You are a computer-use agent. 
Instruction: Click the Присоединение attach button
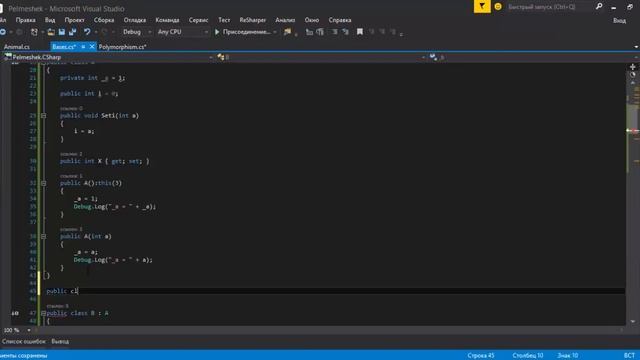(246, 32)
